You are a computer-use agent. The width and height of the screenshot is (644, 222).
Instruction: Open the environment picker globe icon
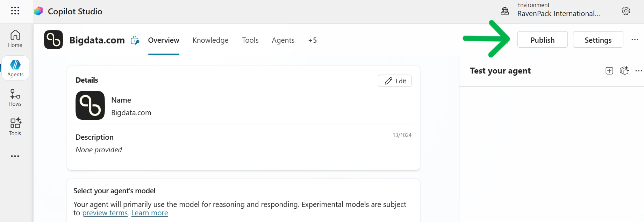tap(505, 11)
